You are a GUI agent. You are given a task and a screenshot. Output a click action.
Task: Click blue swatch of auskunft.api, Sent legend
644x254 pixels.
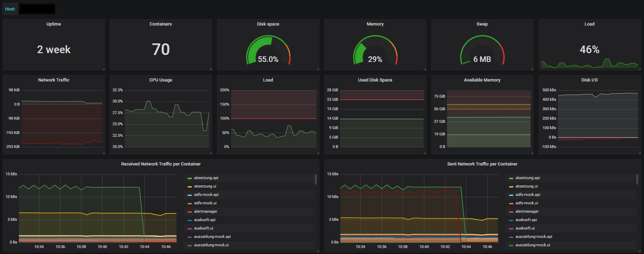tap(511, 220)
